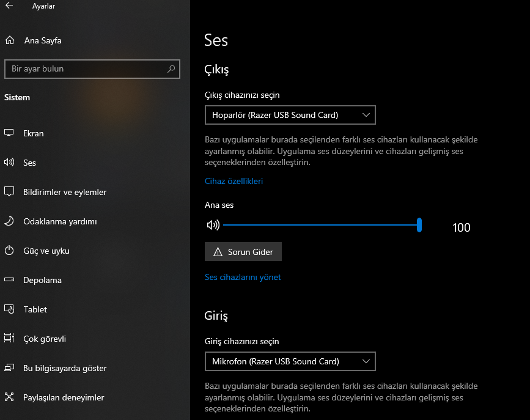Click the Ses cihazlarını yönet link
Screen dimensions: 530x420
click(243, 277)
